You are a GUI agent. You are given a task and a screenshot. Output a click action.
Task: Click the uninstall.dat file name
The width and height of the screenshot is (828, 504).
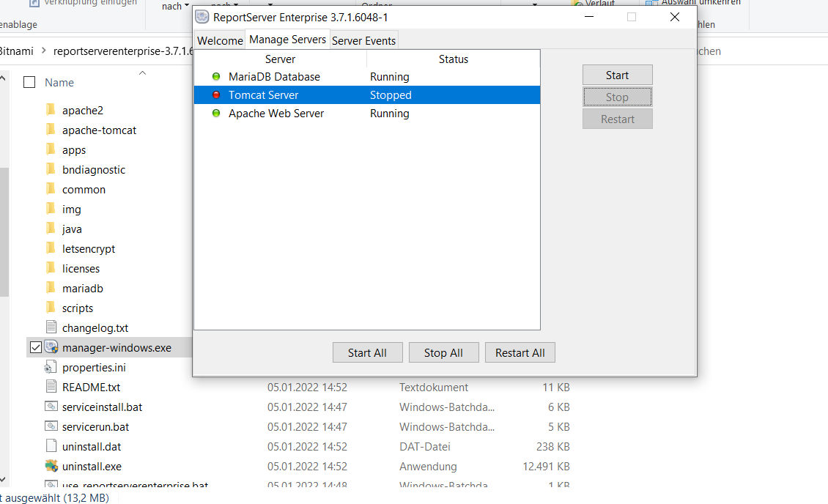[92, 446]
